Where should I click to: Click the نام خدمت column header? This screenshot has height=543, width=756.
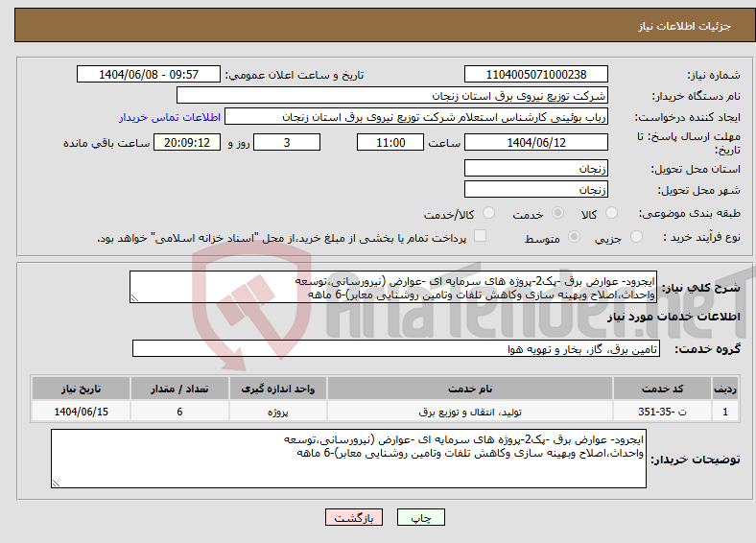[469, 389]
